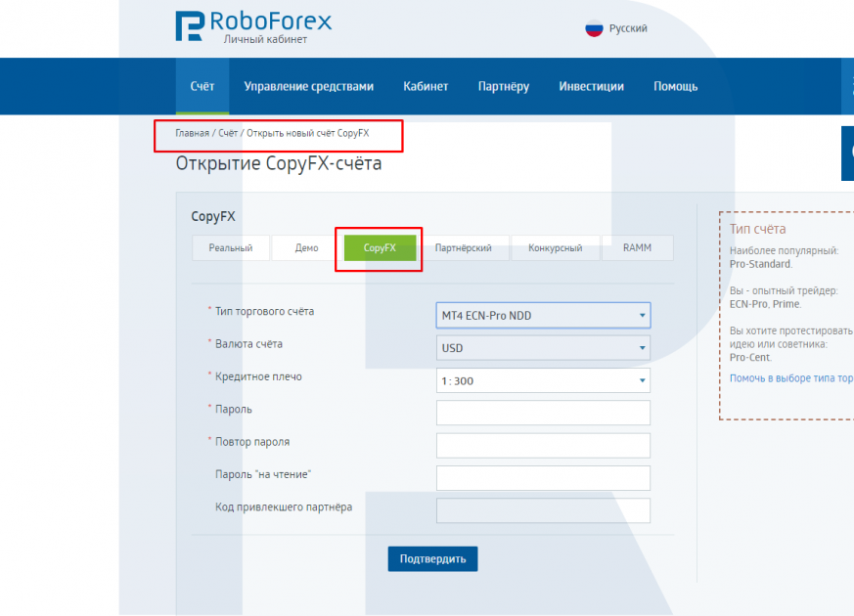Click the Личный кабинет subtitle text
The image size is (854, 616).
pos(265,39)
